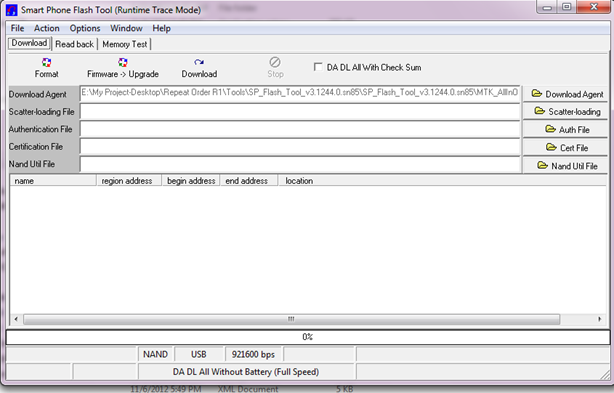
Task: Click the horizontal scrollbar thumb
Action: 291,319
